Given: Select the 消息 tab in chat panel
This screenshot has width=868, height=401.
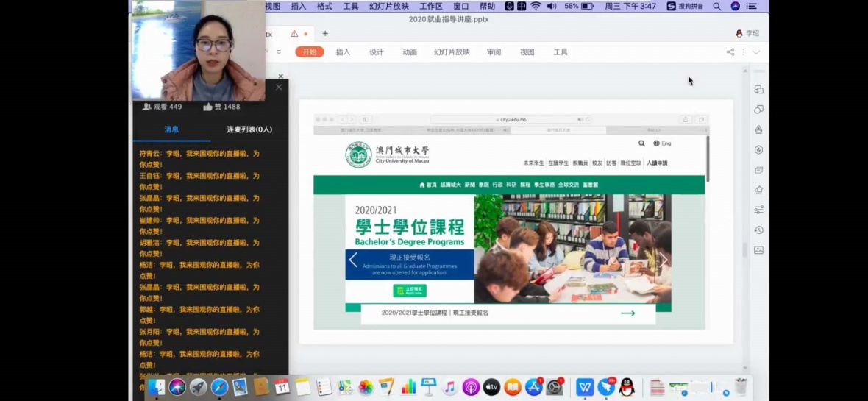Looking at the screenshot, I should coord(171,129).
